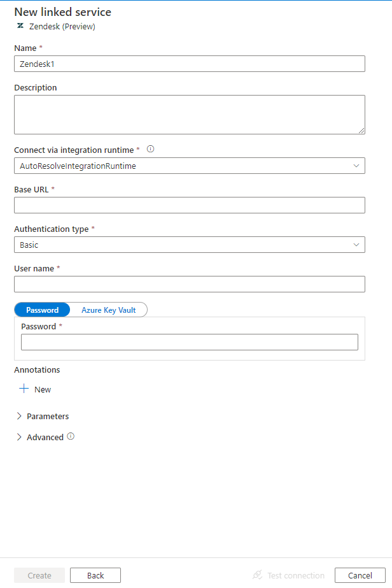Viewport: 392px width, 588px height.
Task: Click inside the Name field showing Zendesk1
Action: click(x=189, y=63)
